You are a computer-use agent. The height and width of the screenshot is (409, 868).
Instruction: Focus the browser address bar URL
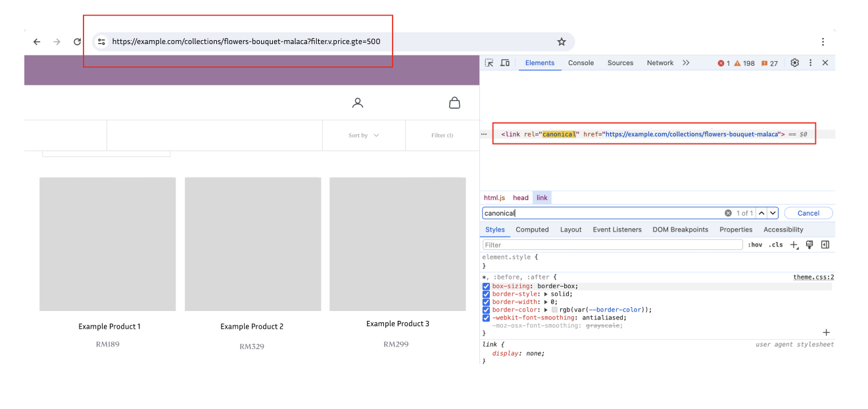[x=246, y=41]
